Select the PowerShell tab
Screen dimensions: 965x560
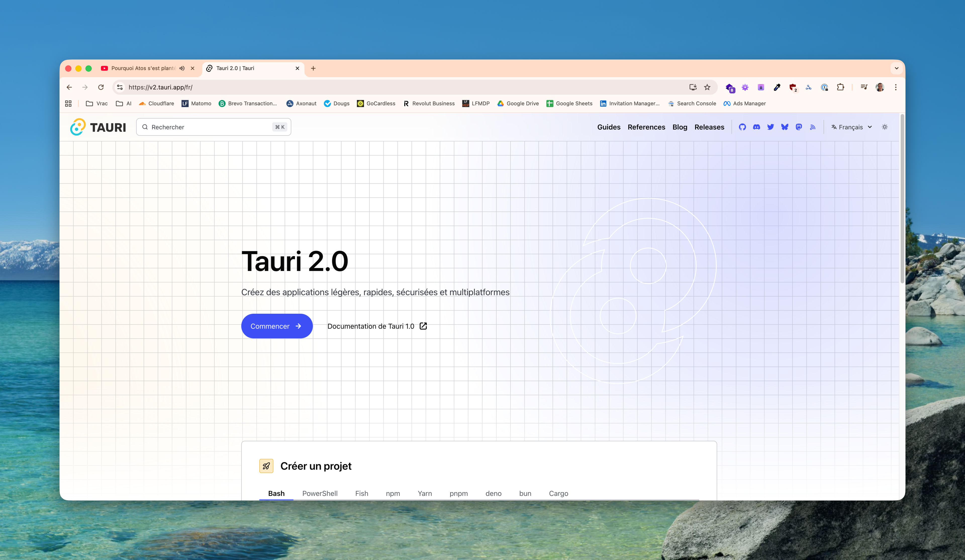pyautogui.click(x=320, y=493)
